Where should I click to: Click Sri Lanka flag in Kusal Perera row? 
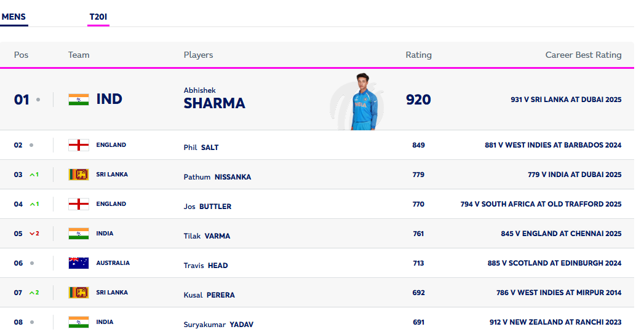[x=79, y=293]
